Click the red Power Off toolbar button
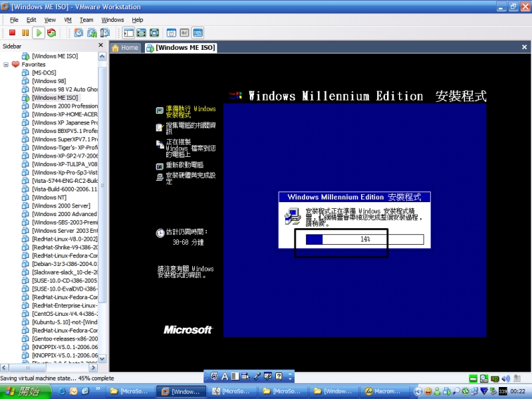This screenshot has width=532, height=399. [12, 33]
